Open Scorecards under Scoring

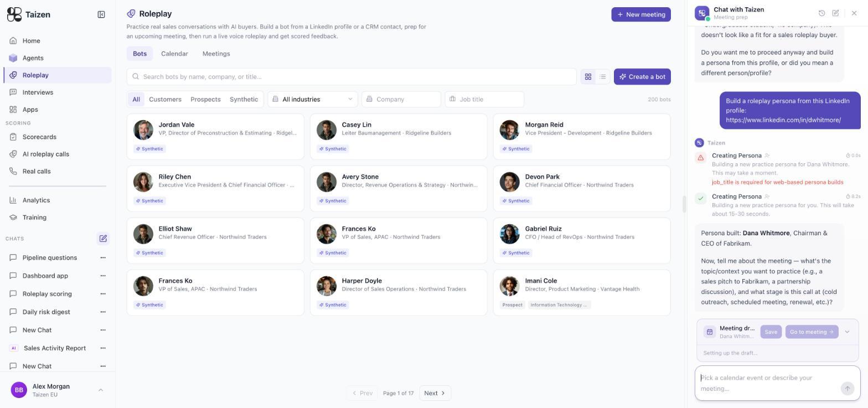coord(58,137)
